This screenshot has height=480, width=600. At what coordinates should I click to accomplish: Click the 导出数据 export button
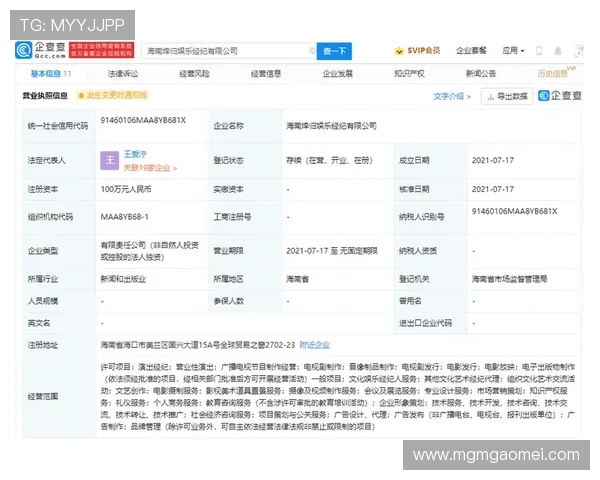click(x=507, y=96)
